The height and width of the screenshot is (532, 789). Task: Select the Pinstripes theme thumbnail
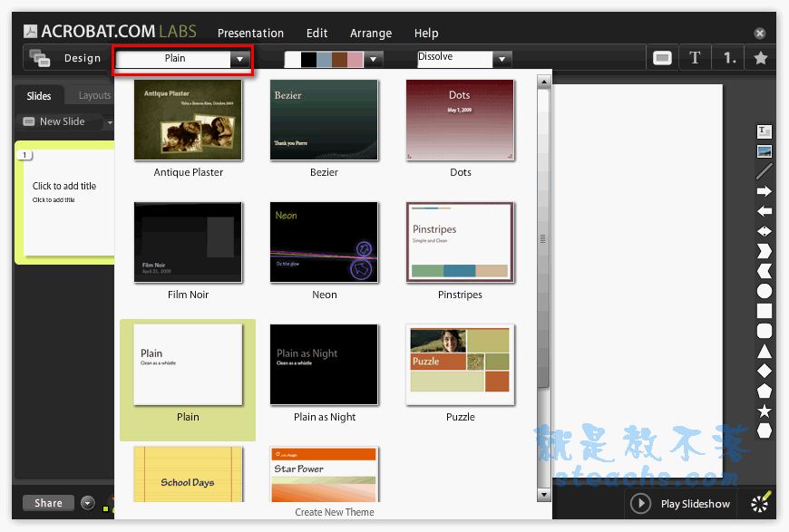pos(460,242)
